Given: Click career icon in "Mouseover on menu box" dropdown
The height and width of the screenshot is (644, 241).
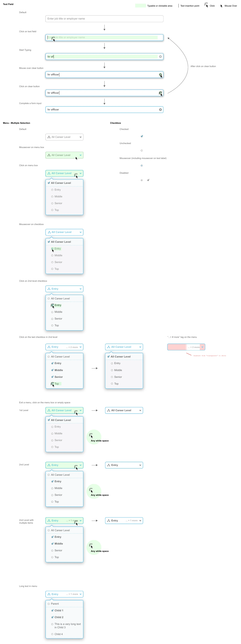Looking at the screenshot, I should click(49, 155).
